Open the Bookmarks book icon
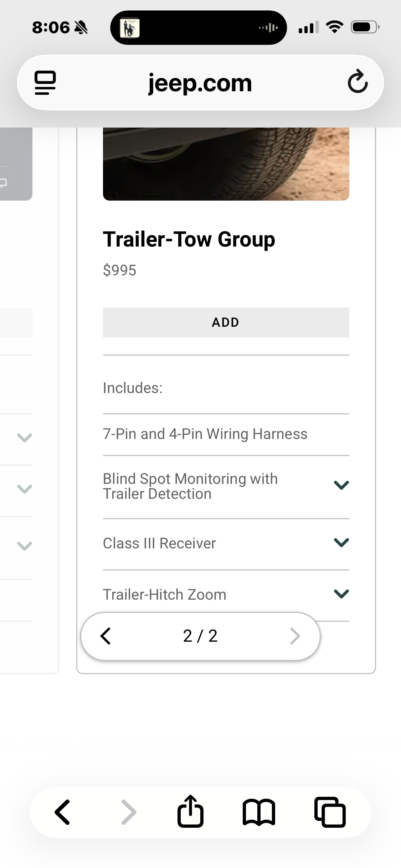Screen dimensions: 401x868 click(259, 812)
